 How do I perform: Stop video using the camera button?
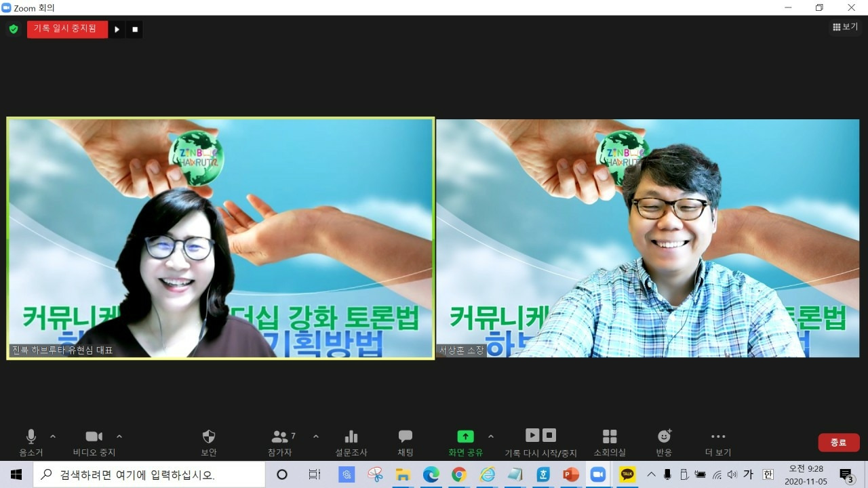[94, 442]
